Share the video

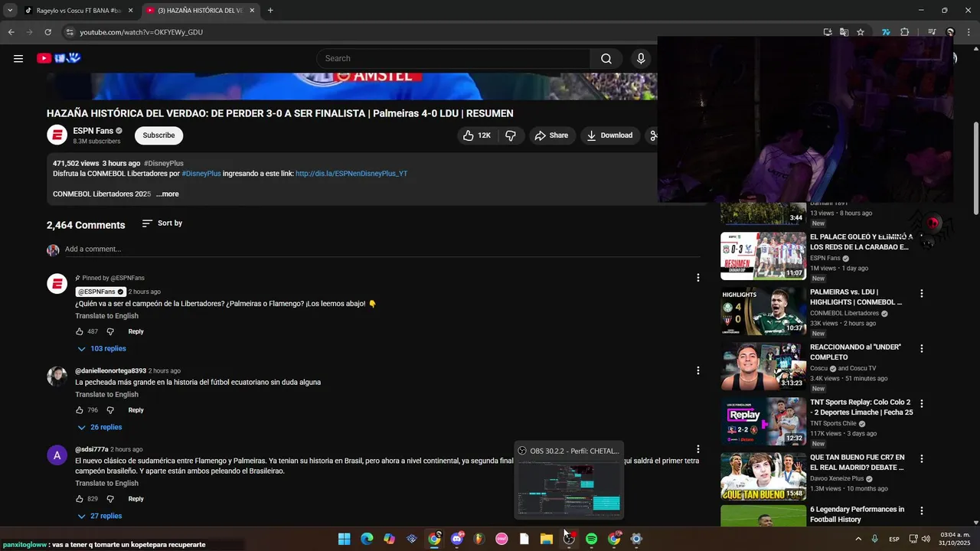click(551, 135)
